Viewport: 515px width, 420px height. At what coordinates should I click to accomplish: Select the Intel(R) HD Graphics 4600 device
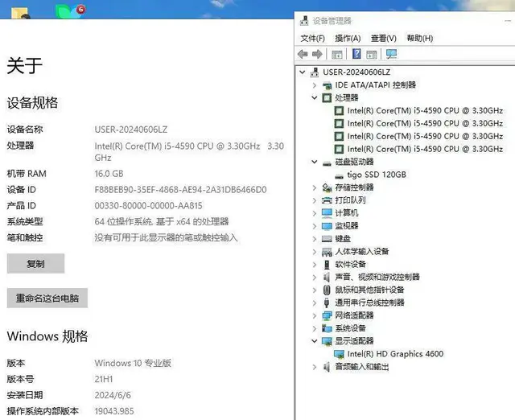(395, 354)
